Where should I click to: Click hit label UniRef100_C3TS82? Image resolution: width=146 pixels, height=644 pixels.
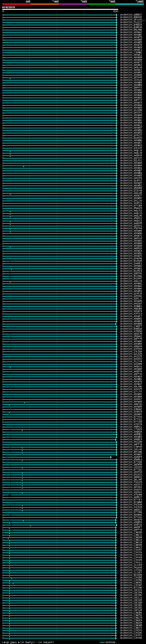click(131, 570)
